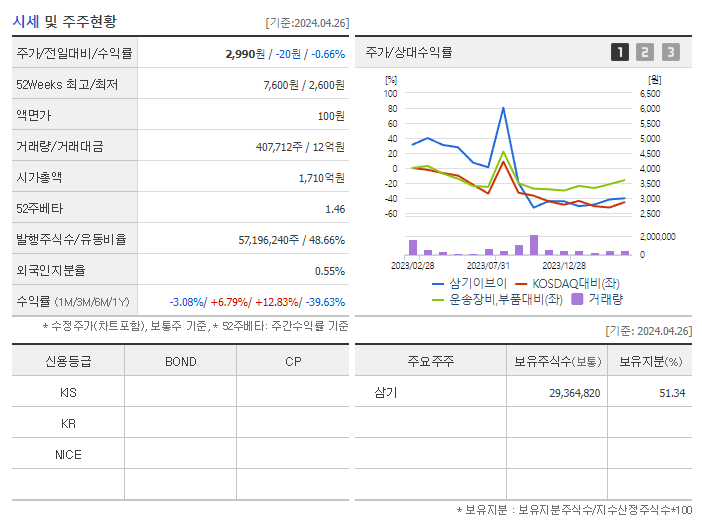Click the [기준:2024.04.26] date above price table
The image size is (702, 525).
pos(307,23)
